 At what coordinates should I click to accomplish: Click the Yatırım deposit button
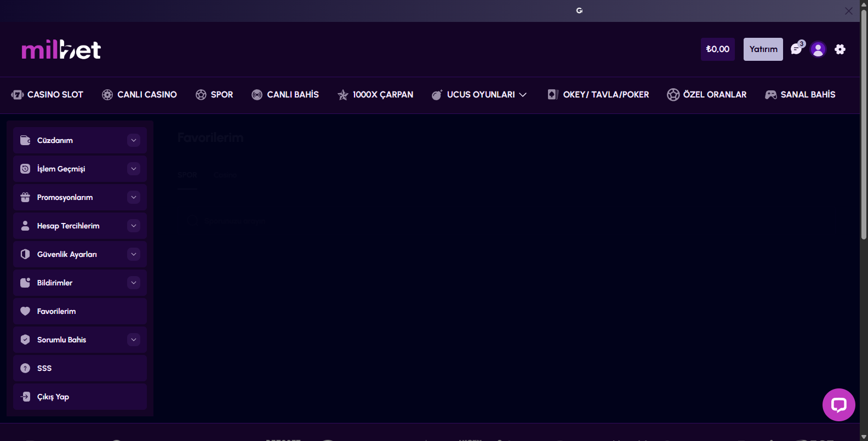[x=763, y=49]
